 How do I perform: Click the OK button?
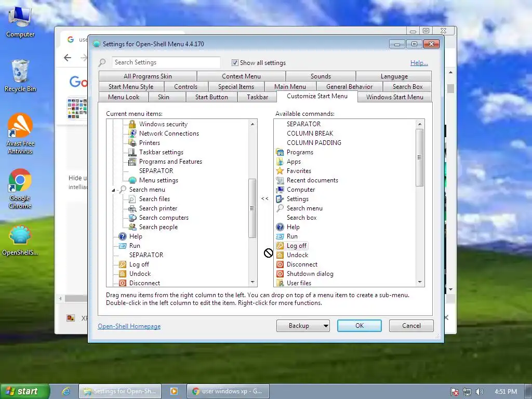click(360, 326)
